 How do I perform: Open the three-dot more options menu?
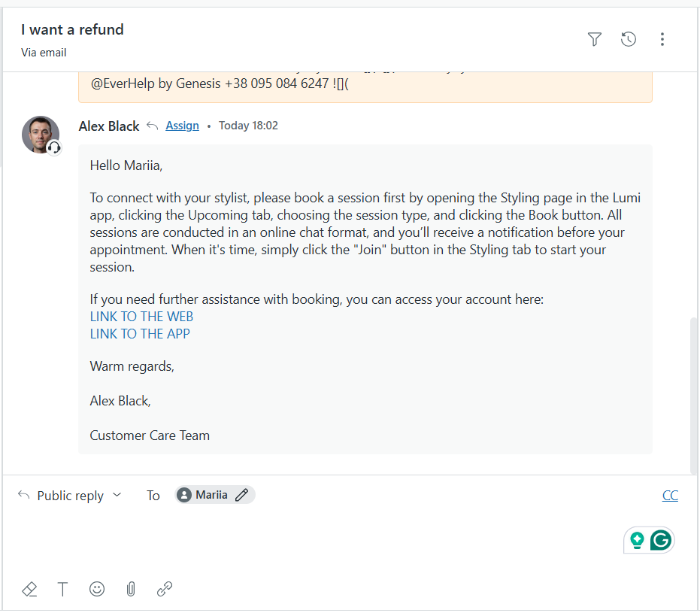tap(662, 39)
